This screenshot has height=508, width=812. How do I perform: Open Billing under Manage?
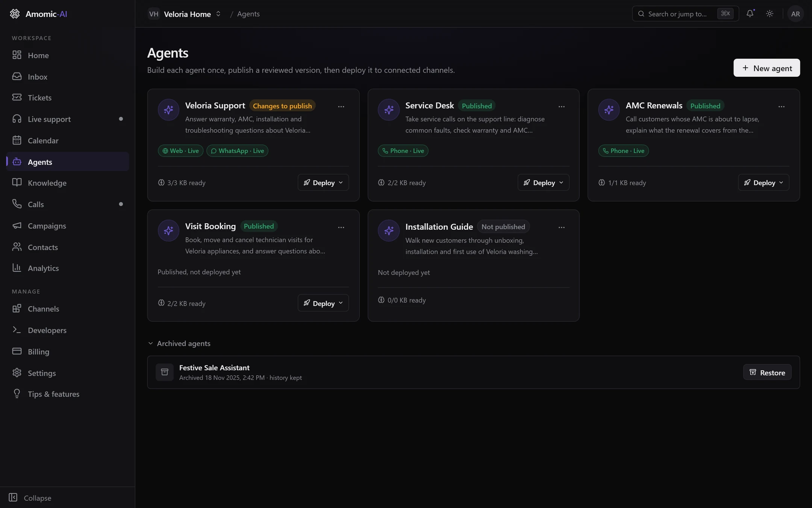point(68,351)
